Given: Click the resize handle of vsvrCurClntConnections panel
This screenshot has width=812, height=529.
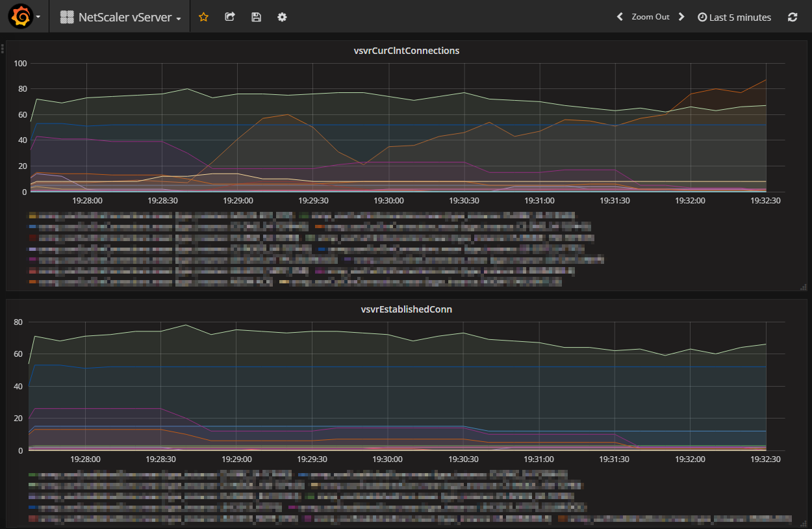Looking at the screenshot, I should click(x=803, y=287).
